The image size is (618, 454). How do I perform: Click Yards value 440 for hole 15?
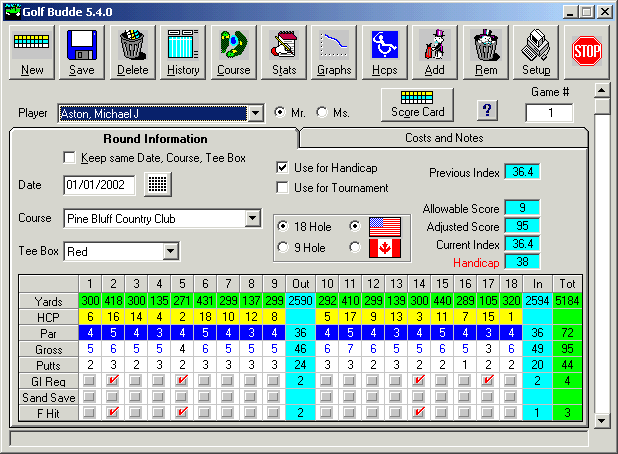click(442, 301)
